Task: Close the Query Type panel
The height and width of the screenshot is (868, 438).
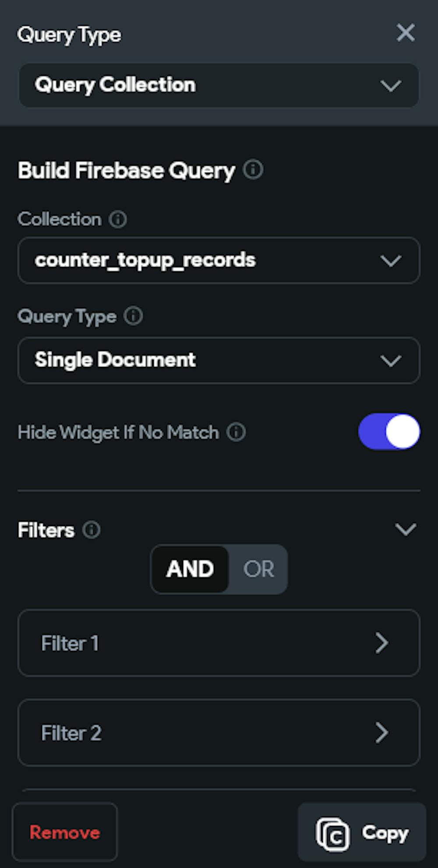Action: coord(405,33)
